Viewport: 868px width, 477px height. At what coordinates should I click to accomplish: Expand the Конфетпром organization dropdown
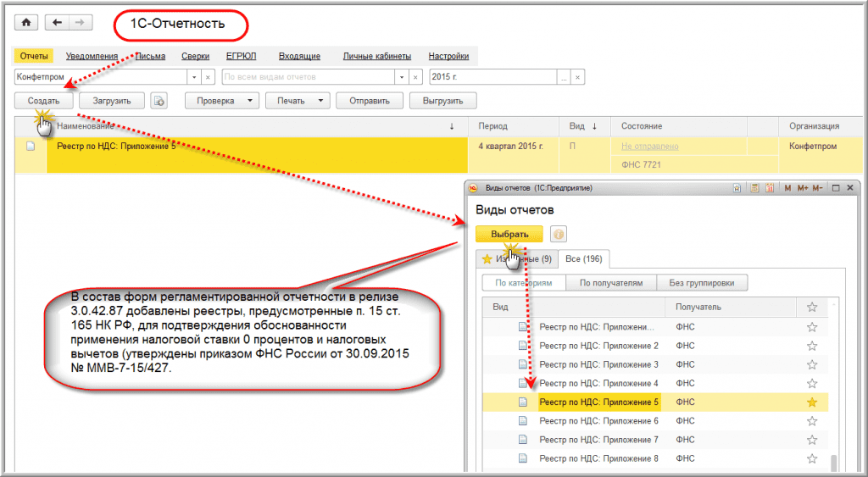[196, 77]
